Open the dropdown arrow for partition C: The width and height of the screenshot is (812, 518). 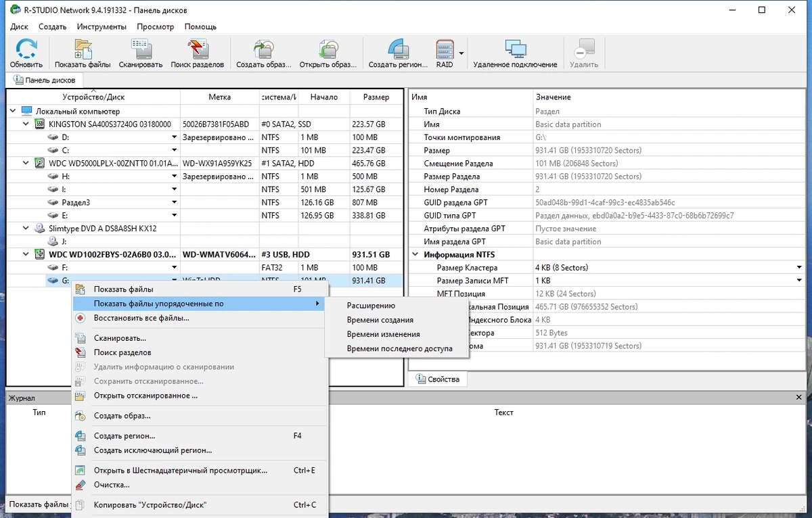click(175, 150)
